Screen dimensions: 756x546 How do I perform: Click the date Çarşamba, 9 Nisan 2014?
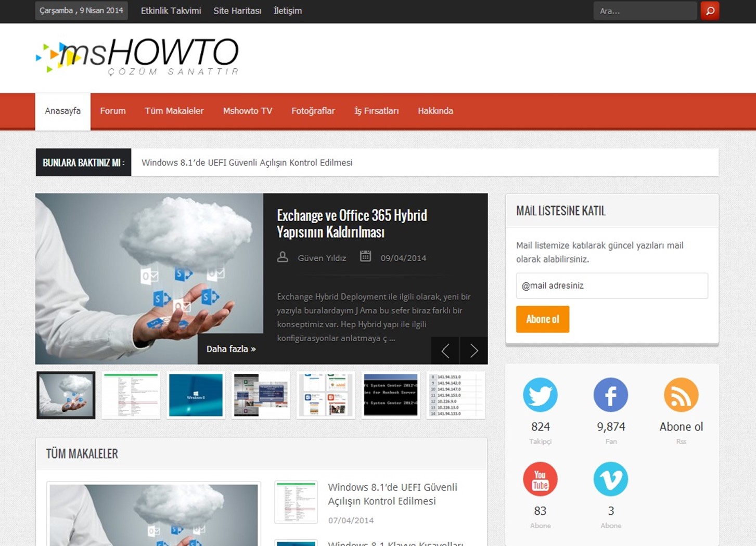coord(81,10)
